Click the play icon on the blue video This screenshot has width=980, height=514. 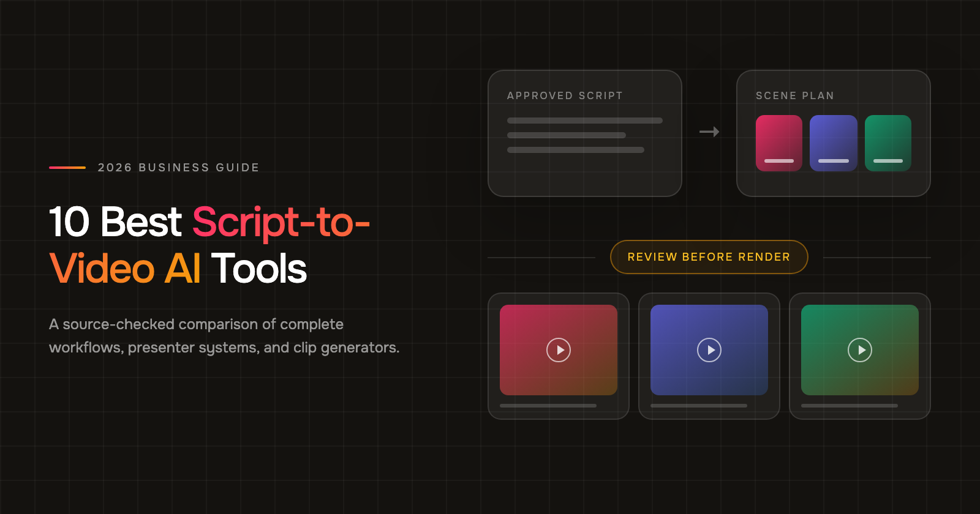point(709,350)
